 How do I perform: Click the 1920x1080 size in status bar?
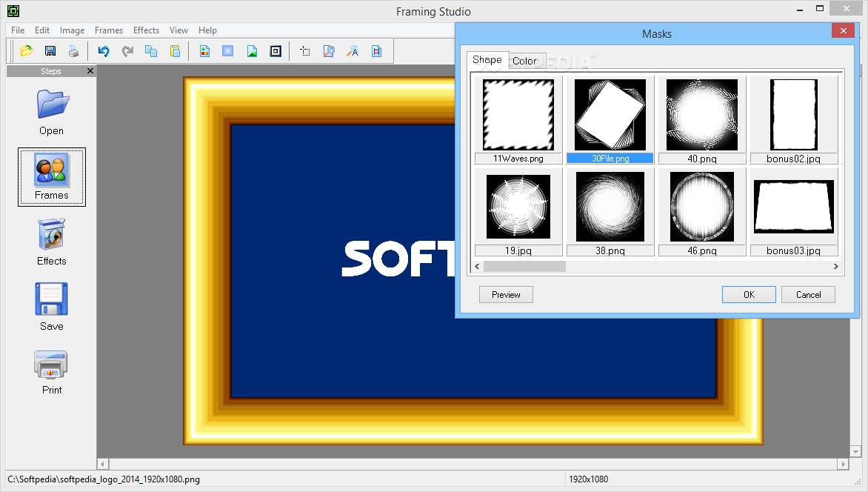tap(589, 479)
